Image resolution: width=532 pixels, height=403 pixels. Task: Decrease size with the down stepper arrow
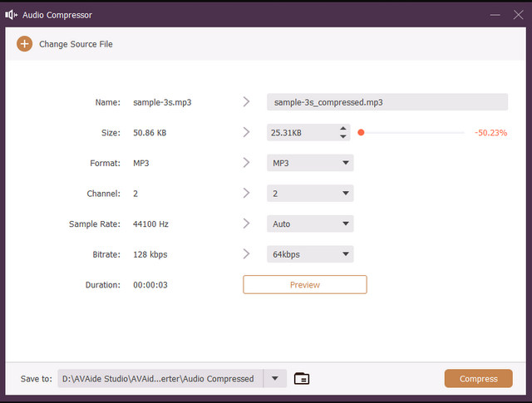coord(342,136)
